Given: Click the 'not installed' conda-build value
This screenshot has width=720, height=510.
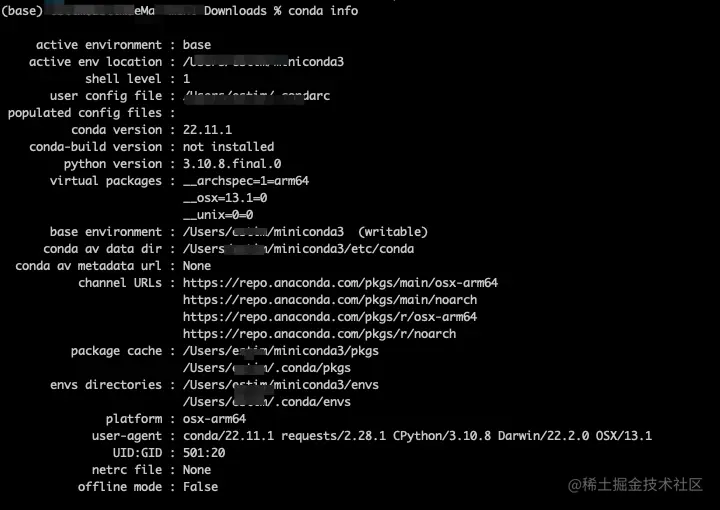Looking at the screenshot, I should click(228, 147).
